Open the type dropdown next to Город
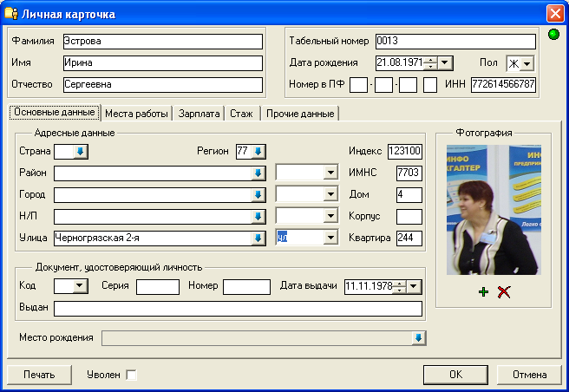569x392 pixels. [x=330, y=194]
